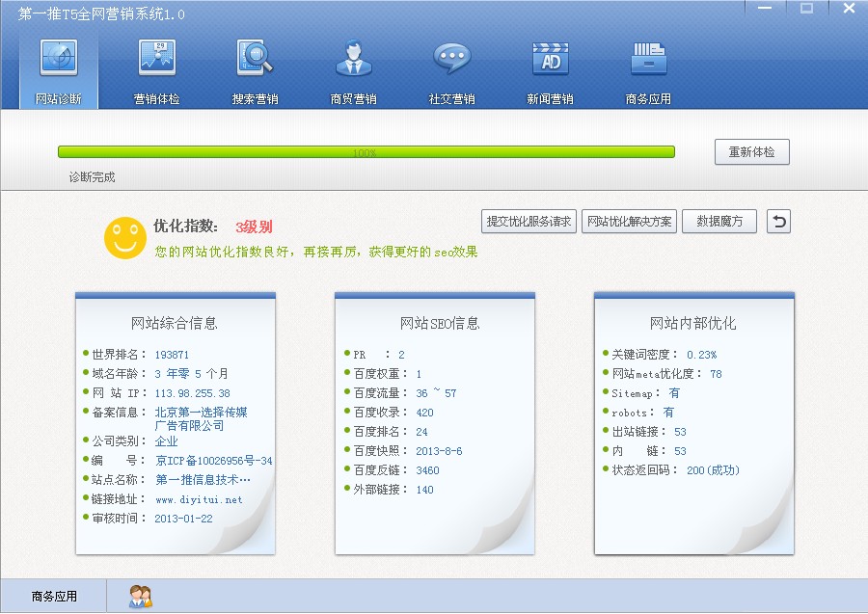Image resolution: width=868 pixels, height=614 pixels.
Task: Click the 商贸营销 trade marketing icon
Action: (353, 60)
